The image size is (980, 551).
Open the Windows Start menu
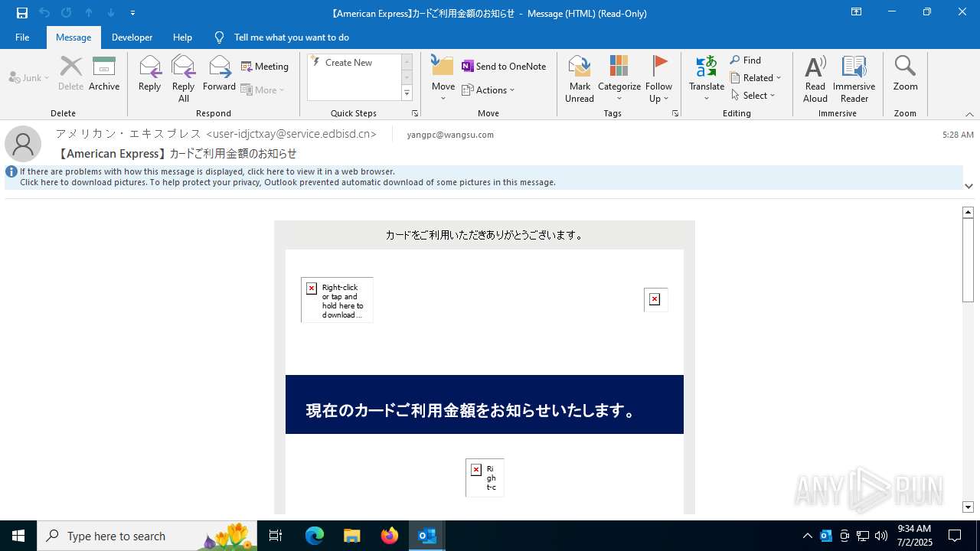pyautogui.click(x=18, y=536)
